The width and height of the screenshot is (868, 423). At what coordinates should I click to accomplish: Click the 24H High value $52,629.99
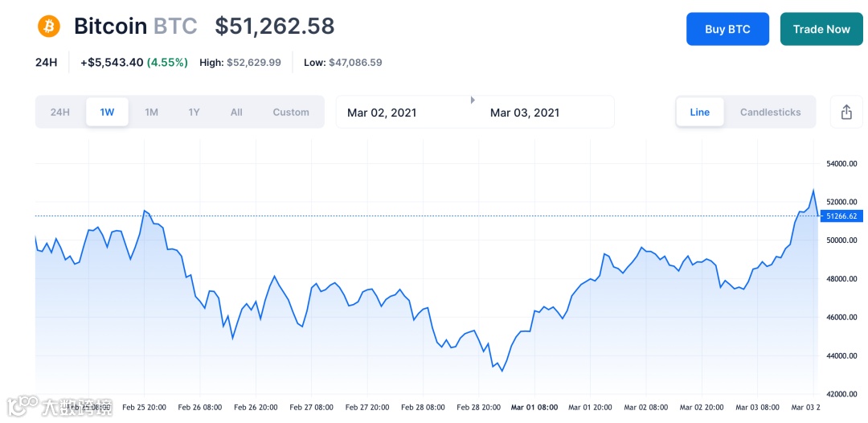(253, 62)
